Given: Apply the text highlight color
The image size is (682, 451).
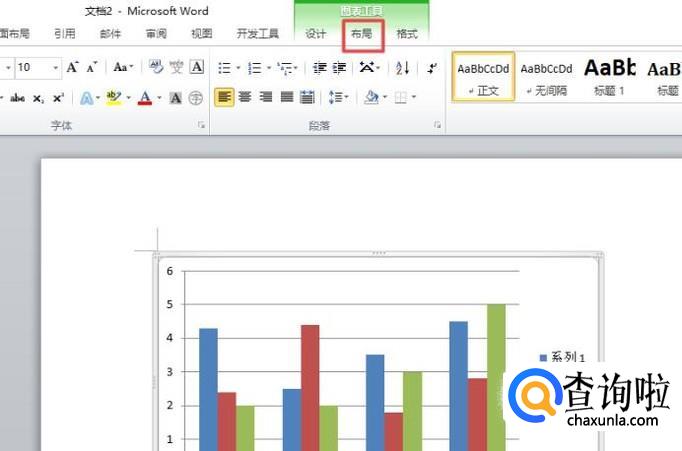Looking at the screenshot, I should point(114,98).
